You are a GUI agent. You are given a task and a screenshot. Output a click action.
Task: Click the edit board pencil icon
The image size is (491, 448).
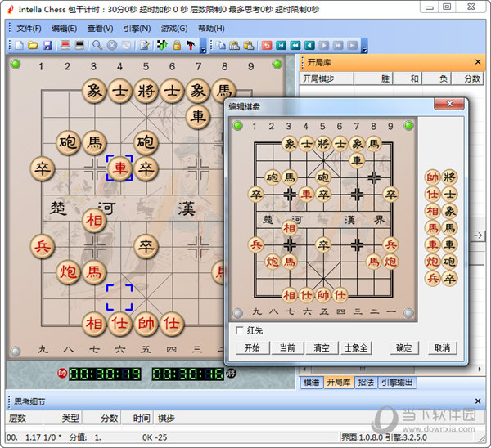click(145, 45)
